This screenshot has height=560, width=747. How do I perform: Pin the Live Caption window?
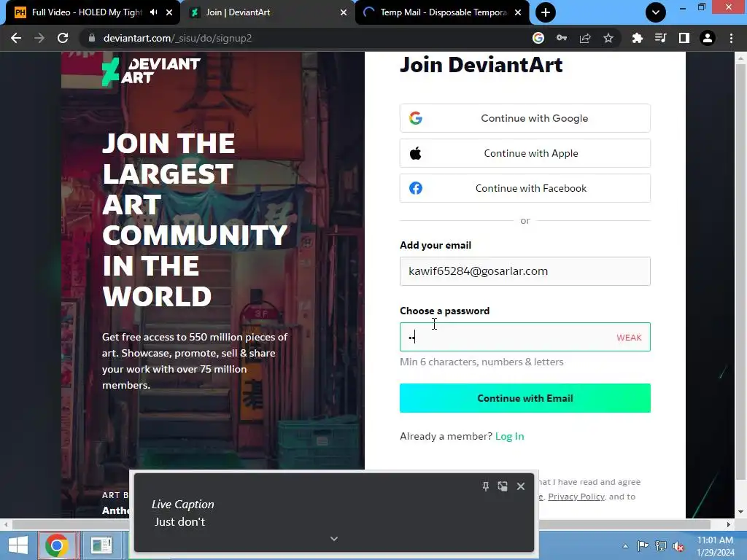tap(485, 486)
